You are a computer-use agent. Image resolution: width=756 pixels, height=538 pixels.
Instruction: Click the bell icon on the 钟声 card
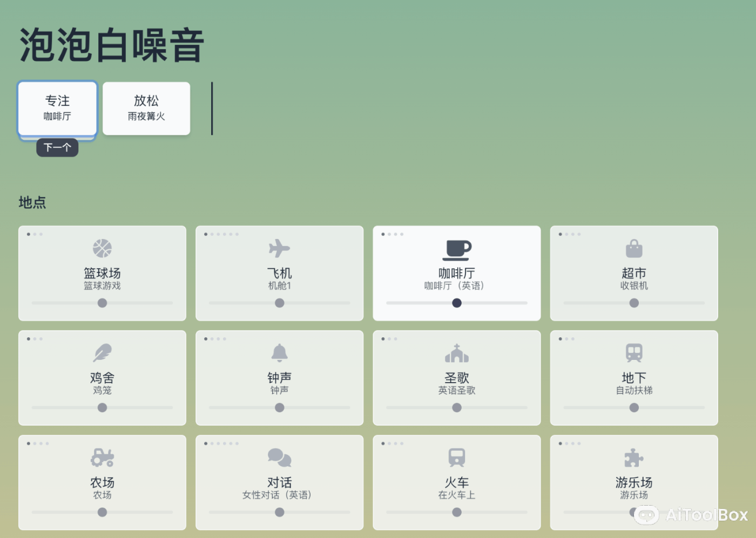pos(279,352)
